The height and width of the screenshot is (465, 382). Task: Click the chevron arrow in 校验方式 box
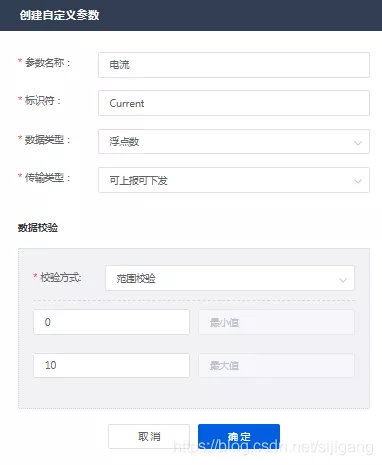[x=343, y=280]
